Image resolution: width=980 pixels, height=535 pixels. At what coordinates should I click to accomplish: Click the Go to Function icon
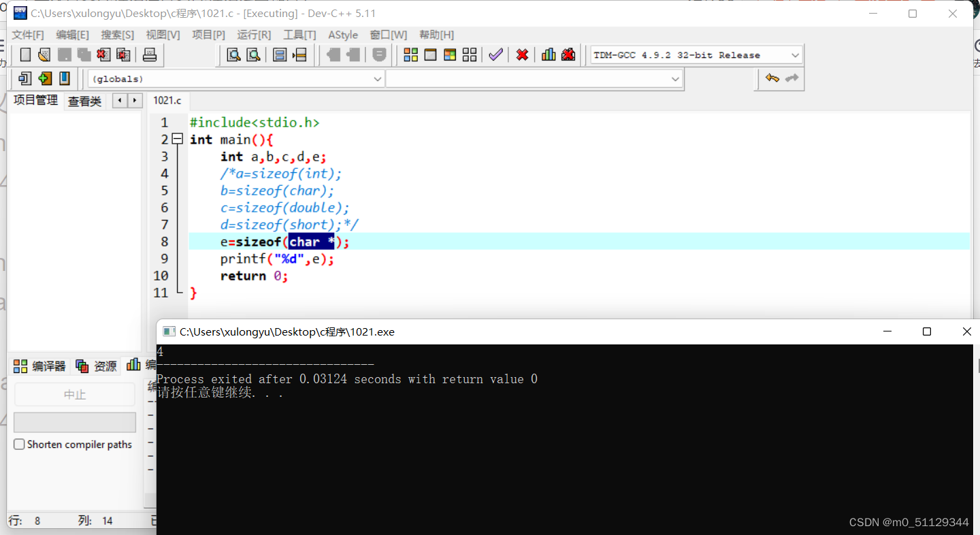[279, 55]
